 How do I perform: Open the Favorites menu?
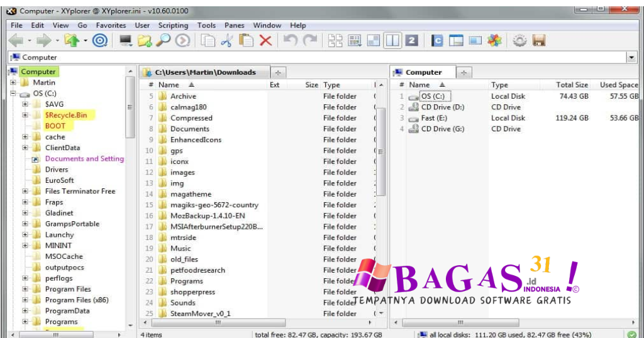point(111,25)
